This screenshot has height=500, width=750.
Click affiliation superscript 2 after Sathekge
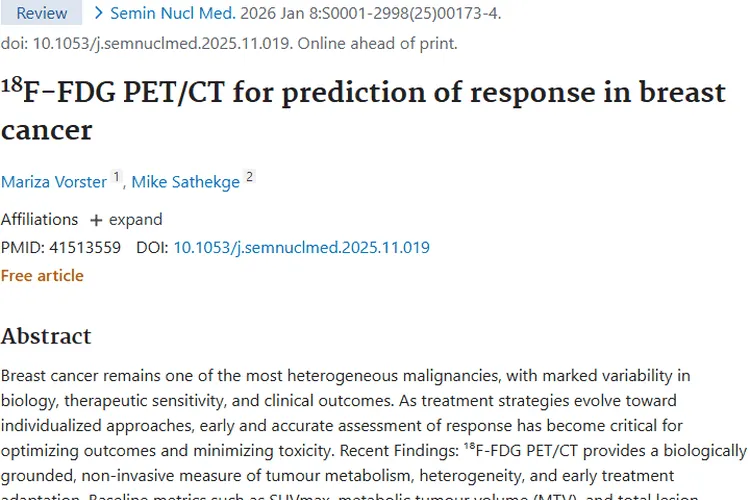coord(249,177)
